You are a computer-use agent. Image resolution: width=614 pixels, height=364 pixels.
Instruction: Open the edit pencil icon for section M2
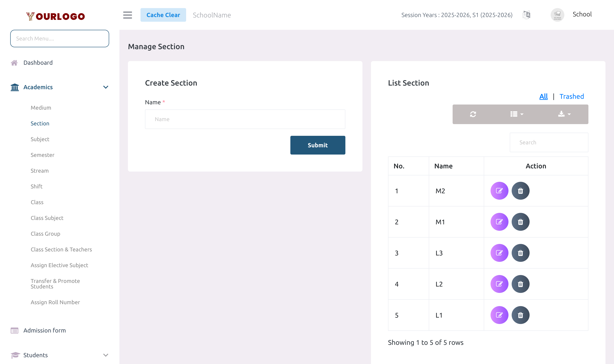pos(499,191)
